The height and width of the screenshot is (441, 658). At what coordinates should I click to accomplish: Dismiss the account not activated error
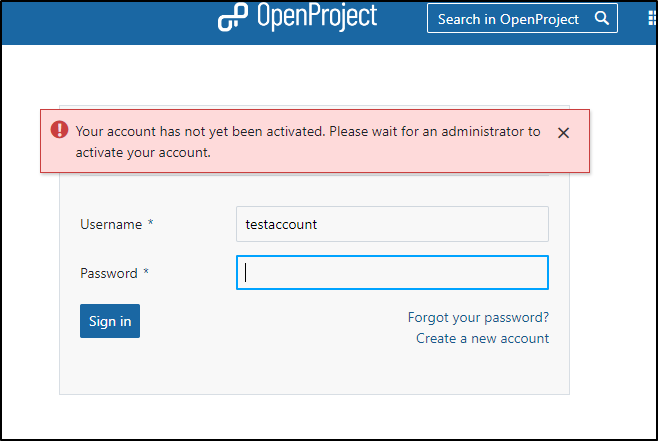563,133
